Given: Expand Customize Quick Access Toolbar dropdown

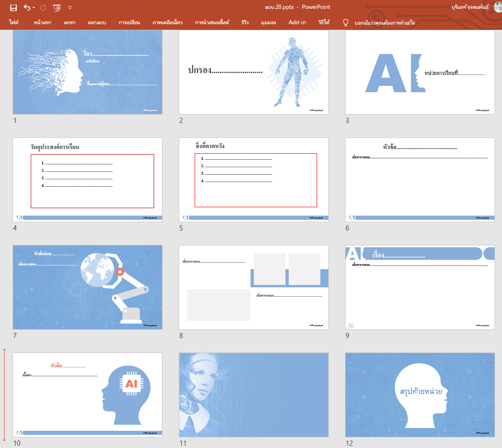Looking at the screenshot, I should point(70,7).
